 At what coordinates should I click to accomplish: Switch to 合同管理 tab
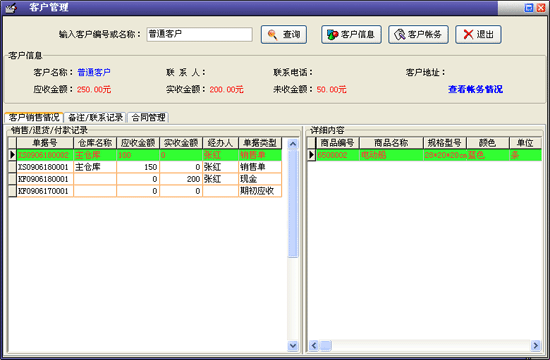point(148,117)
